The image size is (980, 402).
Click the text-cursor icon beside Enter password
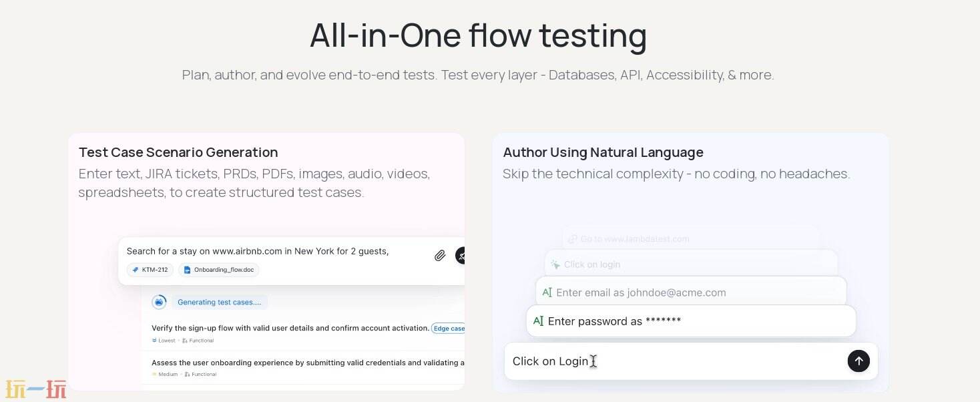coord(538,321)
